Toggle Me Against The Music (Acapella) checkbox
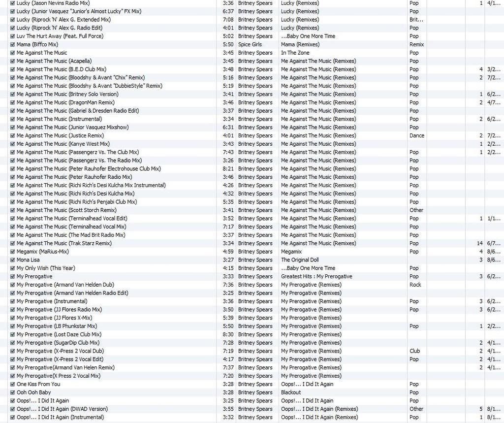This screenshot has height=423, width=504. (x=12, y=61)
